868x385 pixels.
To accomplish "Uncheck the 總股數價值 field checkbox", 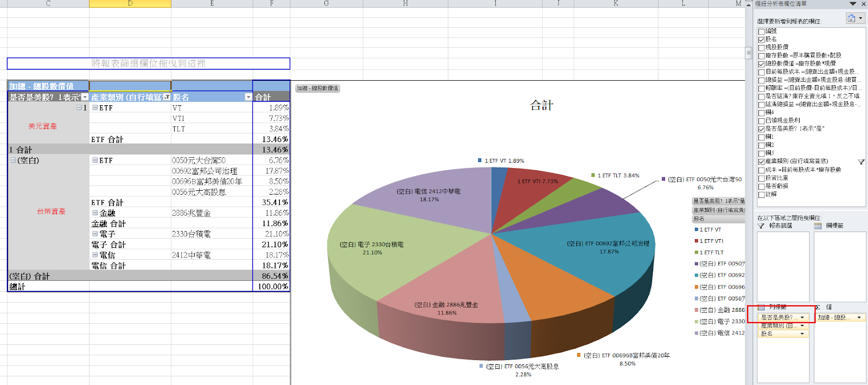I will pos(761,64).
